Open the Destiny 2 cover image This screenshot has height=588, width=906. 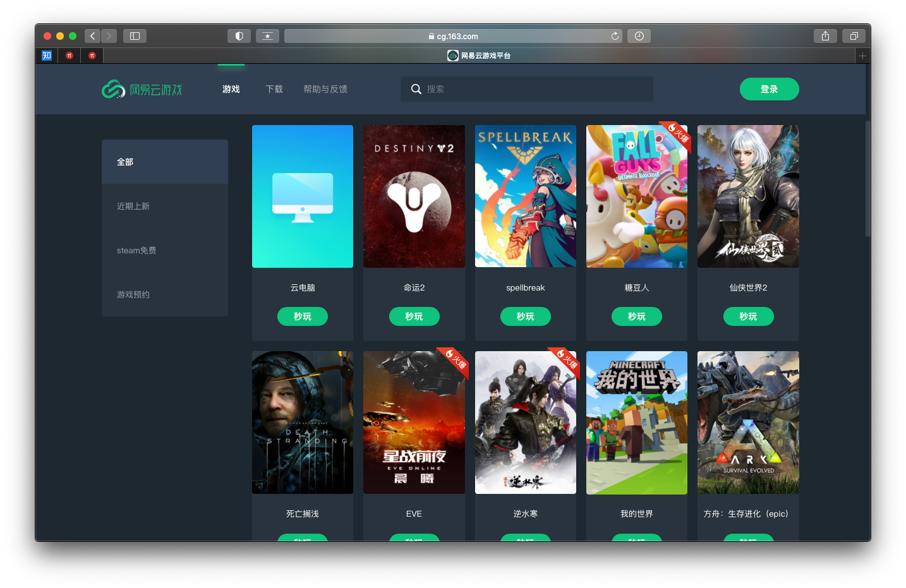(414, 196)
